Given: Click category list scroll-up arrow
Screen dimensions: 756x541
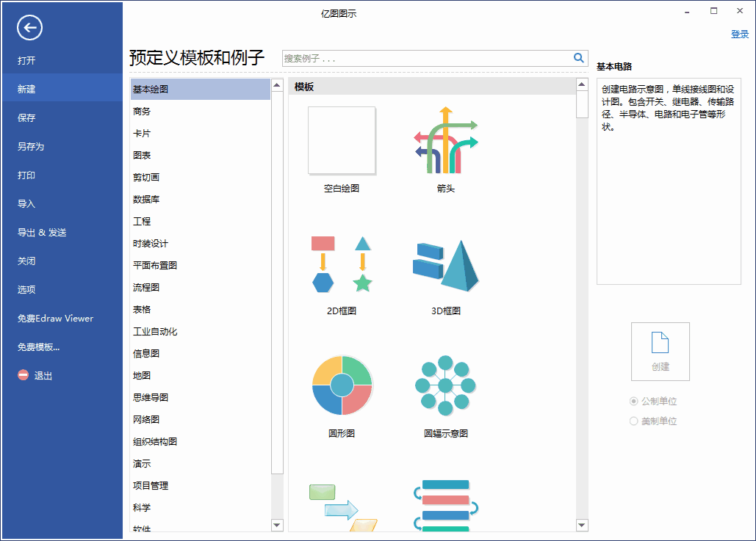Looking at the screenshot, I should click(x=277, y=85).
